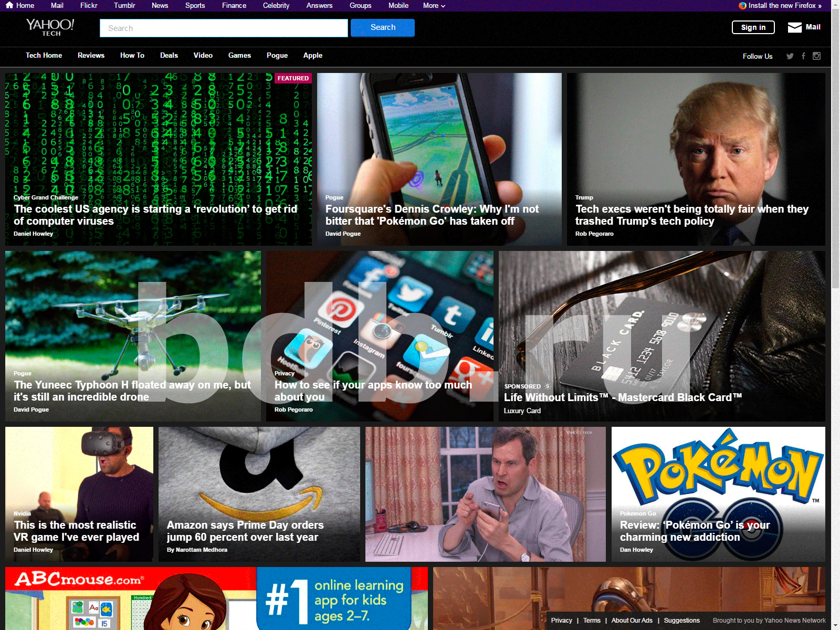Image resolution: width=840 pixels, height=630 pixels.
Task: Click the Dan Howley byline on Pokémon review
Action: click(636, 550)
